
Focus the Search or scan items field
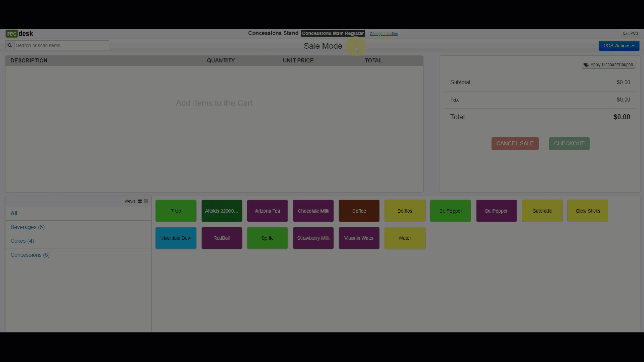pos(60,45)
